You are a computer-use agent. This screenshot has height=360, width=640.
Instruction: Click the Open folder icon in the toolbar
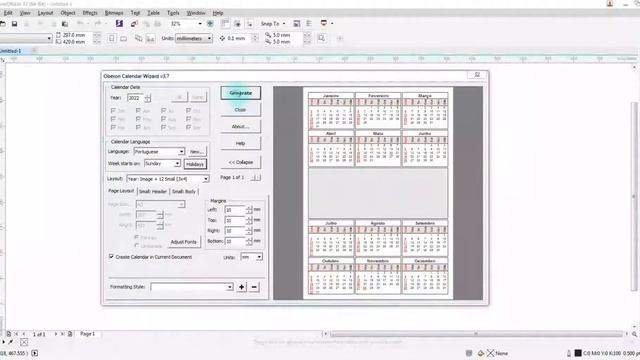(x=2, y=24)
